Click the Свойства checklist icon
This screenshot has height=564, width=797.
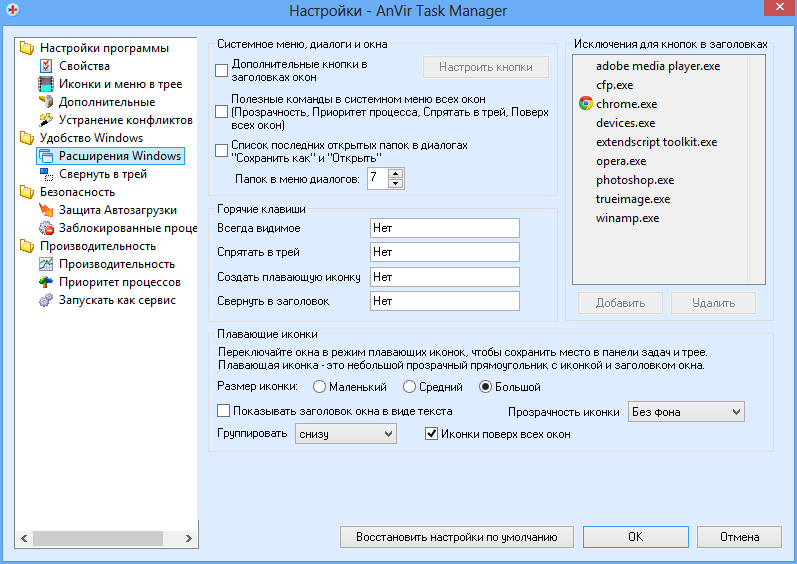point(46,66)
